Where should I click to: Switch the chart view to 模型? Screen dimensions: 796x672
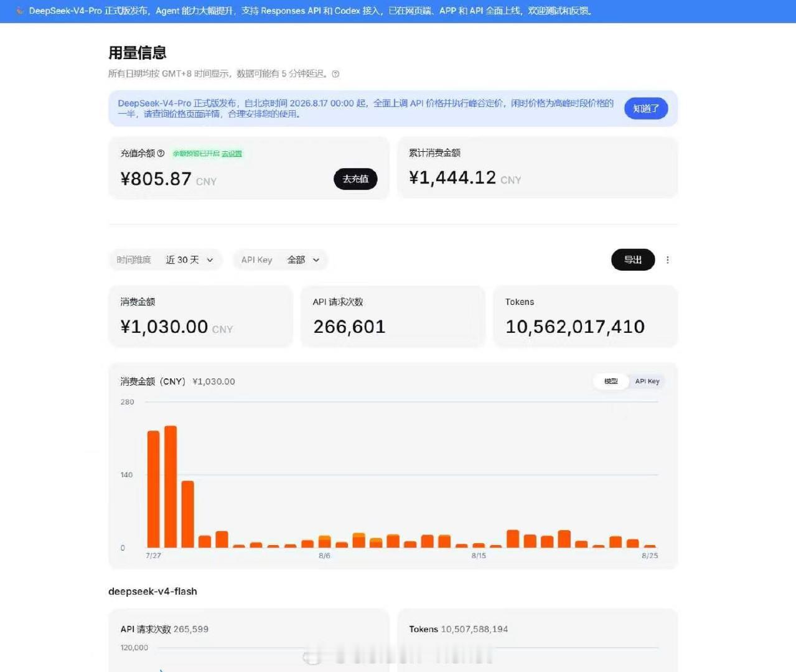tap(611, 381)
